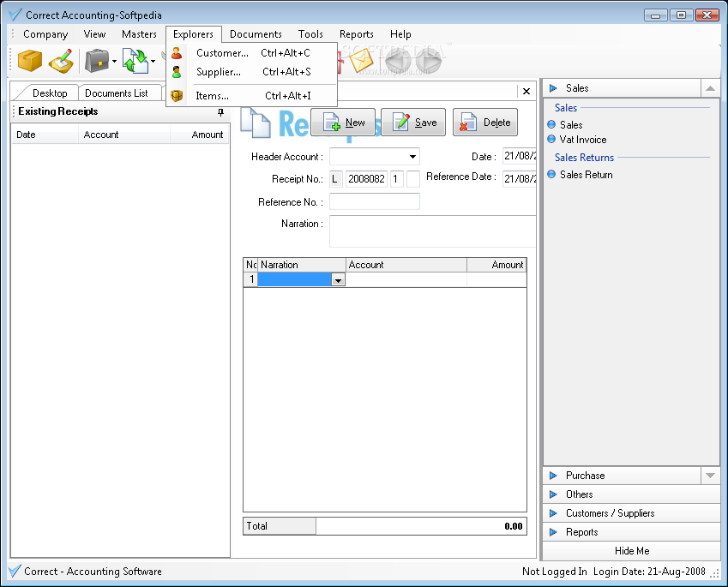Screen dimensions: 728x587
Task: Open the briefcase icon's dropdown arrow
Action: click(x=114, y=61)
